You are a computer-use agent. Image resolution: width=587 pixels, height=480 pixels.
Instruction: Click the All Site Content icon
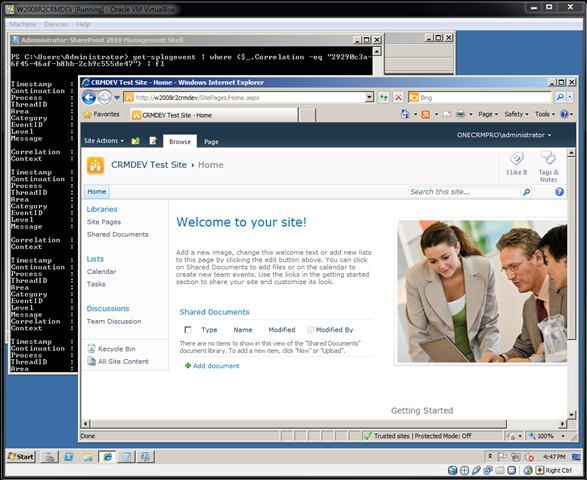point(91,361)
